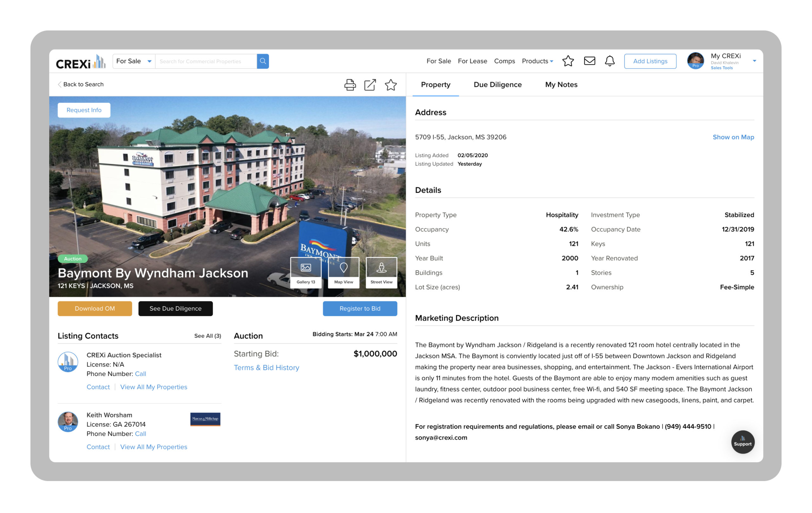Switch to the Due Diligence tab
Viewport: 812px width, 513px height.
(497, 85)
